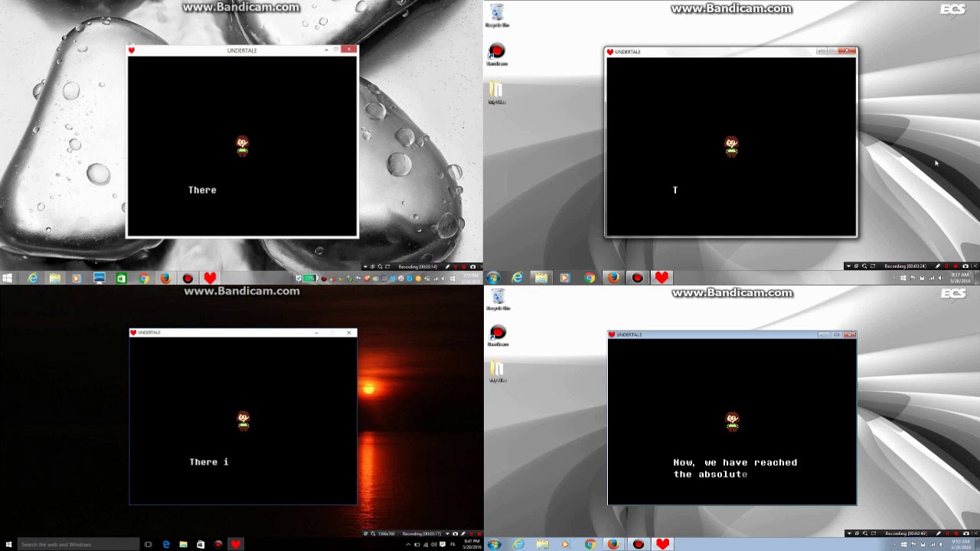Select Bandicam icon in bottom-left taskbar
Image resolution: width=980 pixels, height=551 pixels.
pos(218,545)
